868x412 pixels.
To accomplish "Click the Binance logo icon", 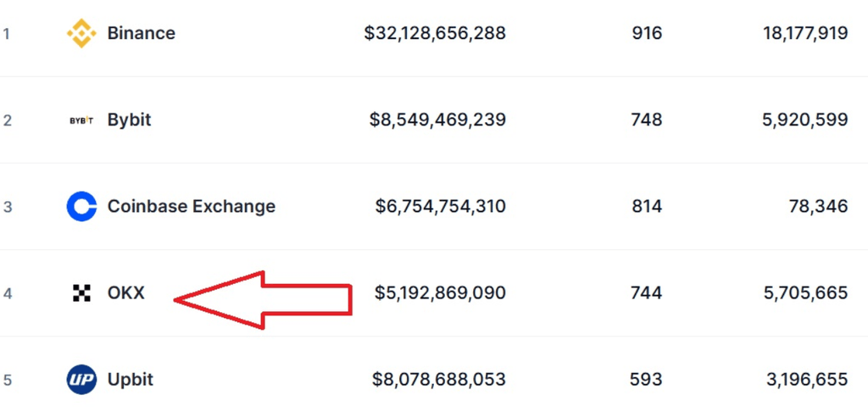I will click(x=81, y=34).
